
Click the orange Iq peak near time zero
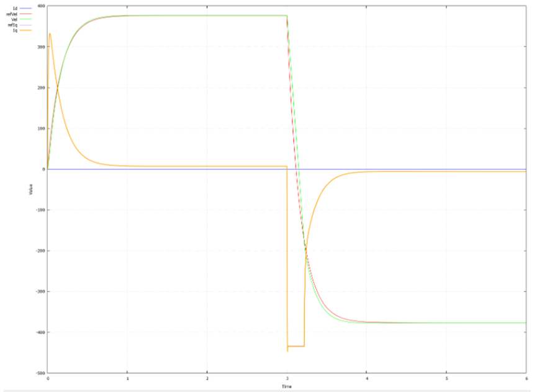pos(50,34)
